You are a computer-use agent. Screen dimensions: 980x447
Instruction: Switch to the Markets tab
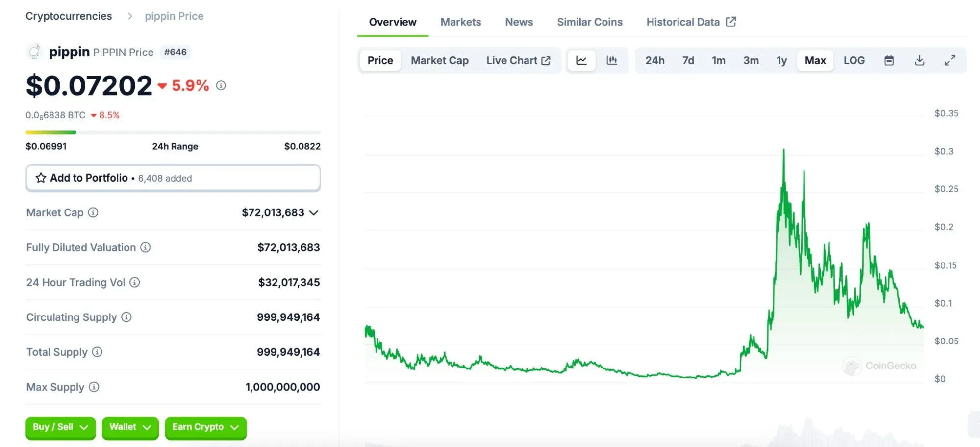click(460, 22)
